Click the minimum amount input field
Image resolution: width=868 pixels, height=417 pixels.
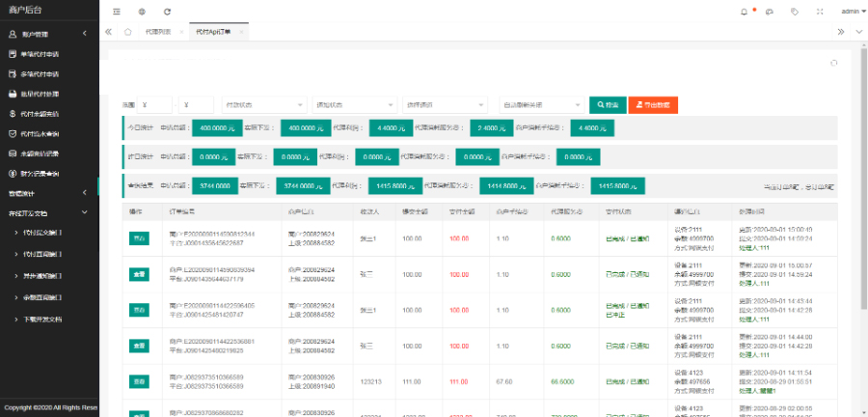point(154,104)
